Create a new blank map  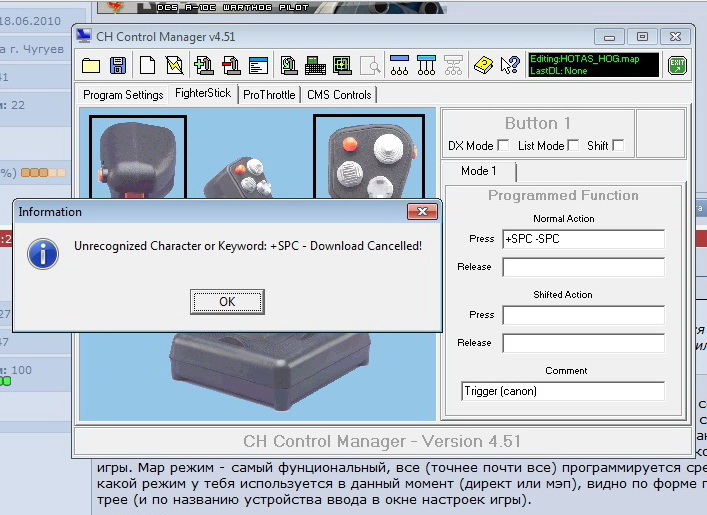click(x=147, y=65)
